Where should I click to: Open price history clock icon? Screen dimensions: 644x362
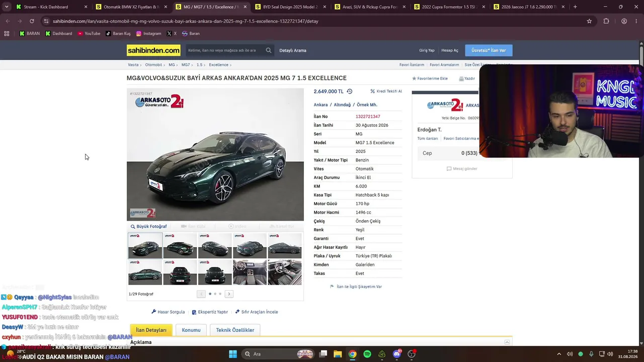click(x=350, y=92)
